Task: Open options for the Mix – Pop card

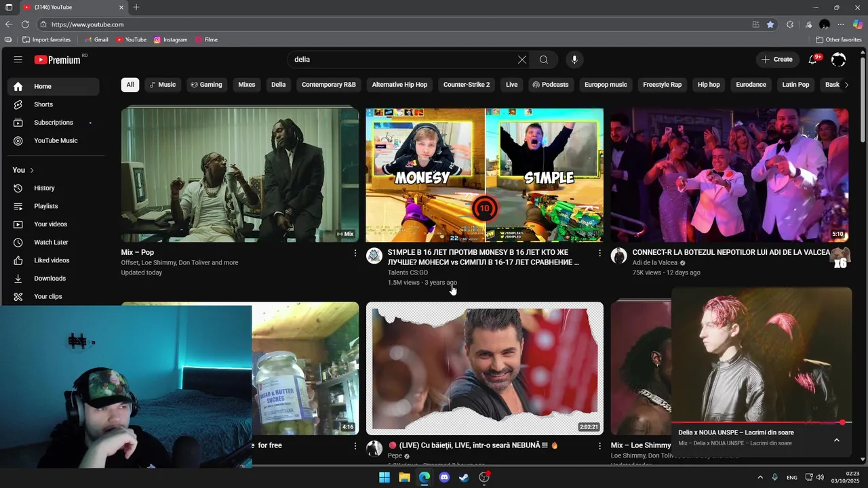Action: coord(355,253)
